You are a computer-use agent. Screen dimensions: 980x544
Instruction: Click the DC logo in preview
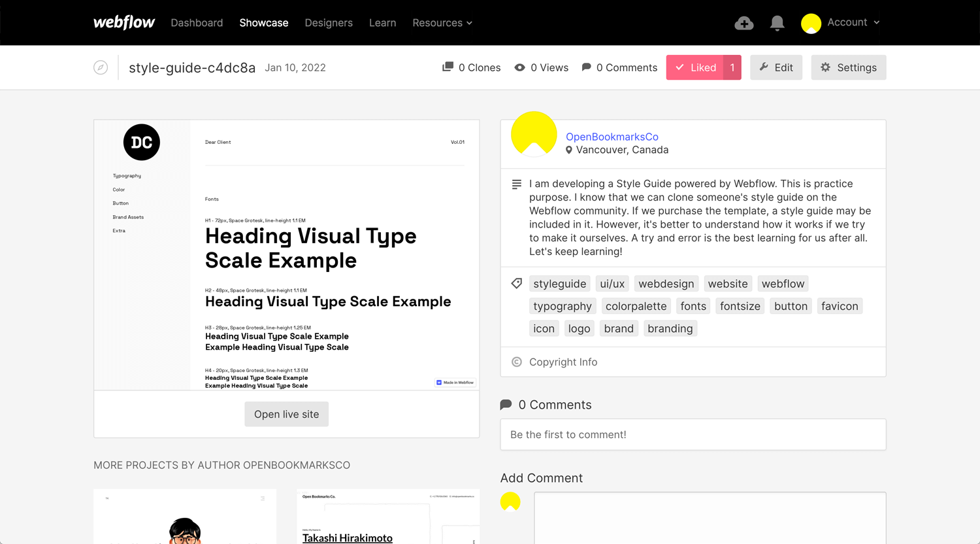pyautogui.click(x=142, y=142)
